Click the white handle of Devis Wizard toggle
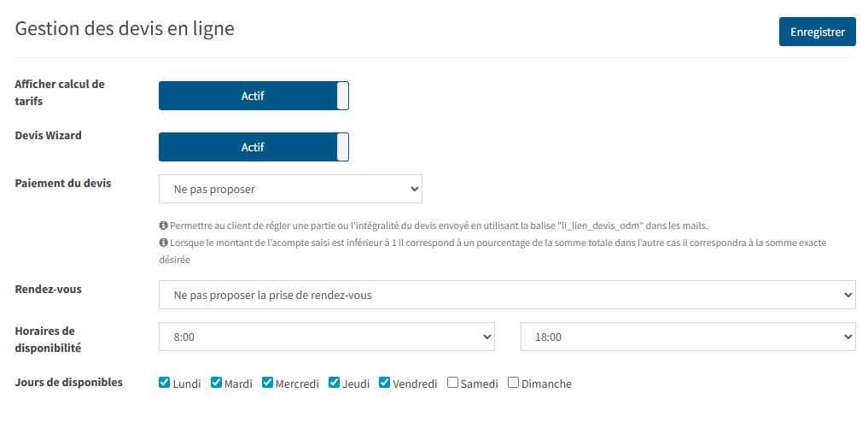 click(342, 147)
